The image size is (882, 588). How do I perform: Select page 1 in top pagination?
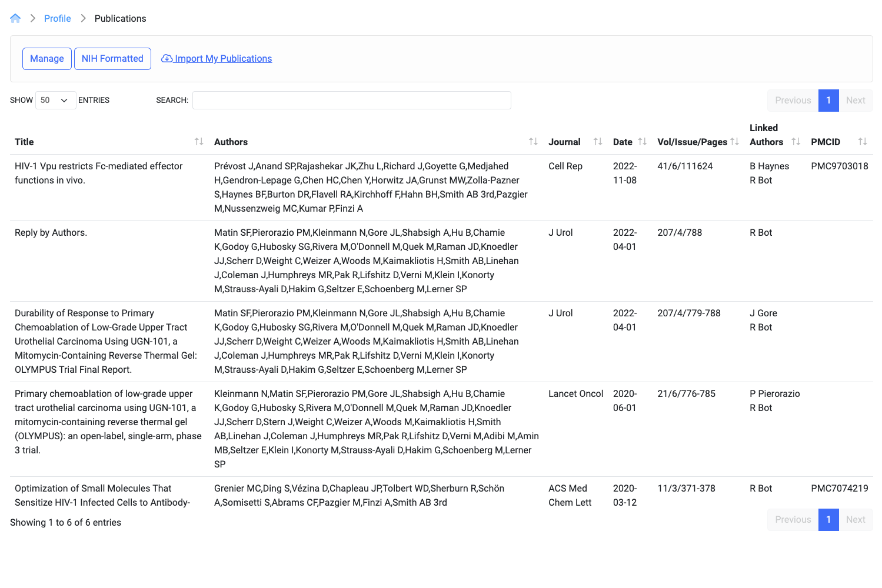coord(828,101)
